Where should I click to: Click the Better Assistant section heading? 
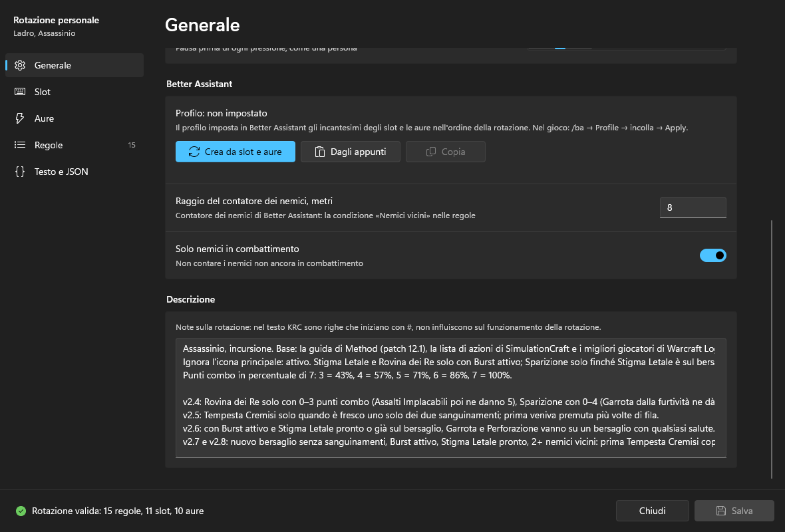[200, 84]
